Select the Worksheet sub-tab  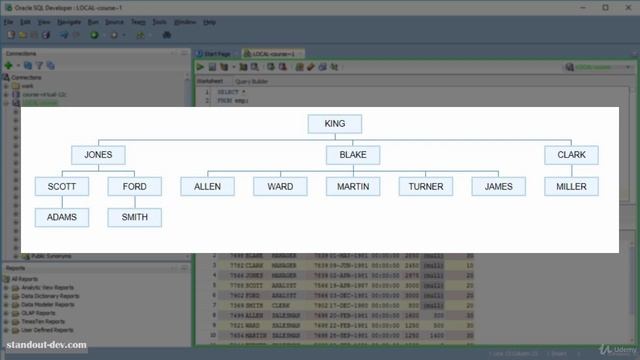[x=210, y=81]
